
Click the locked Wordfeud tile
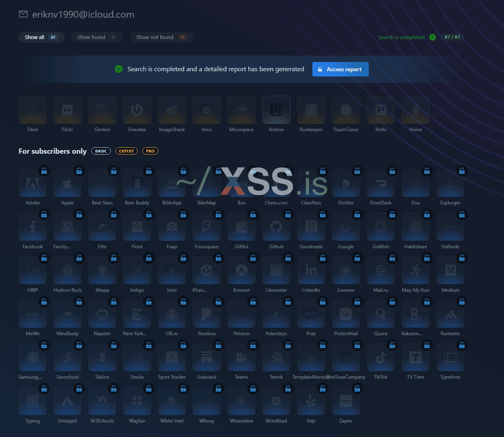click(276, 401)
